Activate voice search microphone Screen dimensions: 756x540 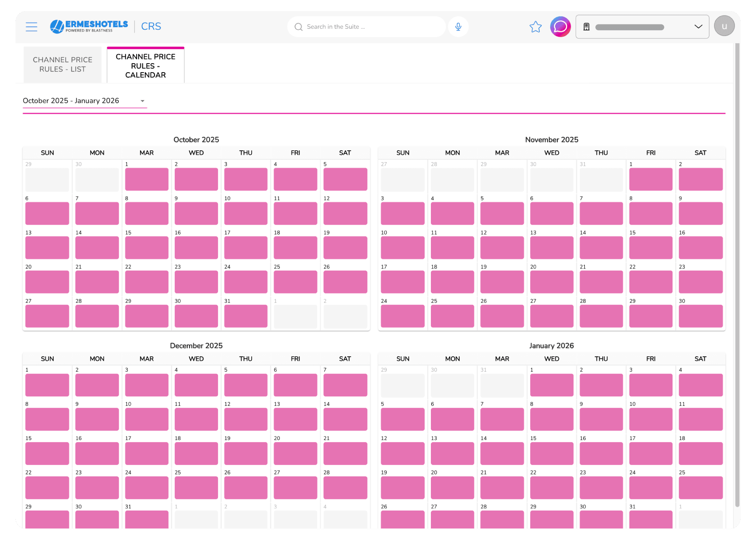pos(458,27)
